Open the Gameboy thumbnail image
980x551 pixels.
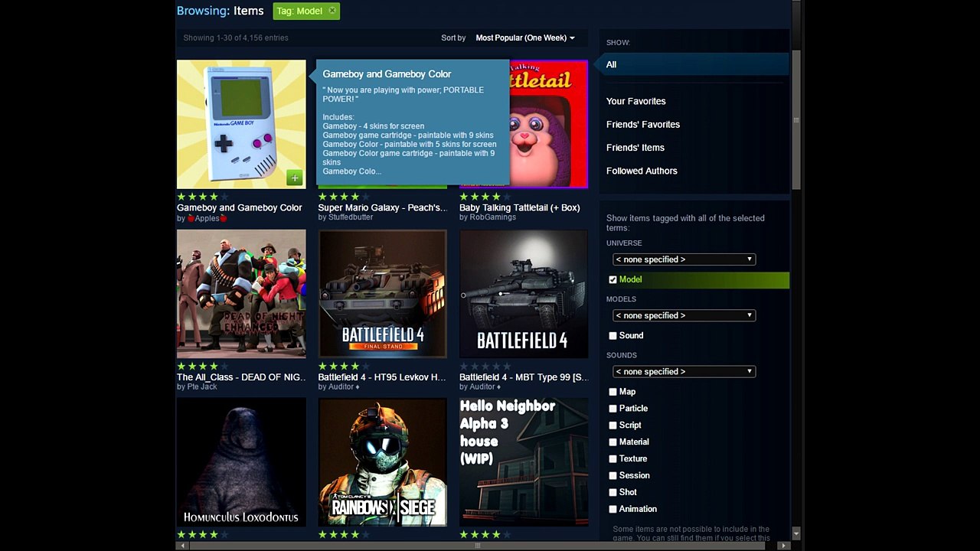point(241,124)
